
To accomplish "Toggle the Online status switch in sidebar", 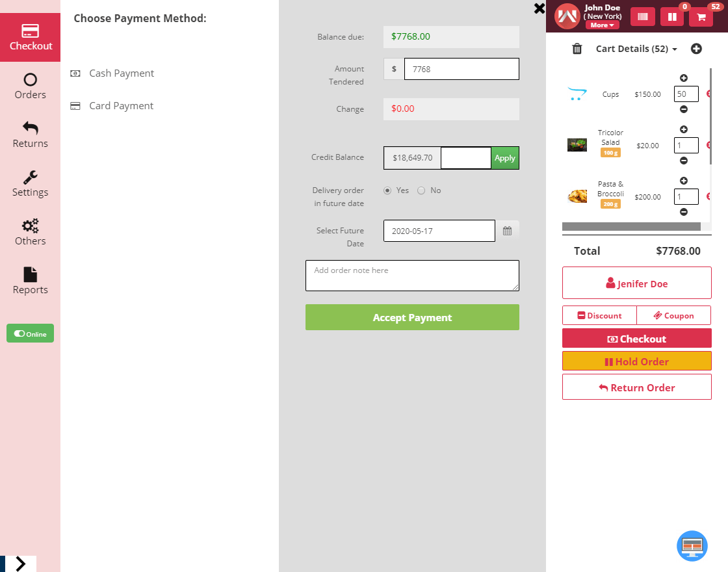I will pyautogui.click(x=30, y=333).
